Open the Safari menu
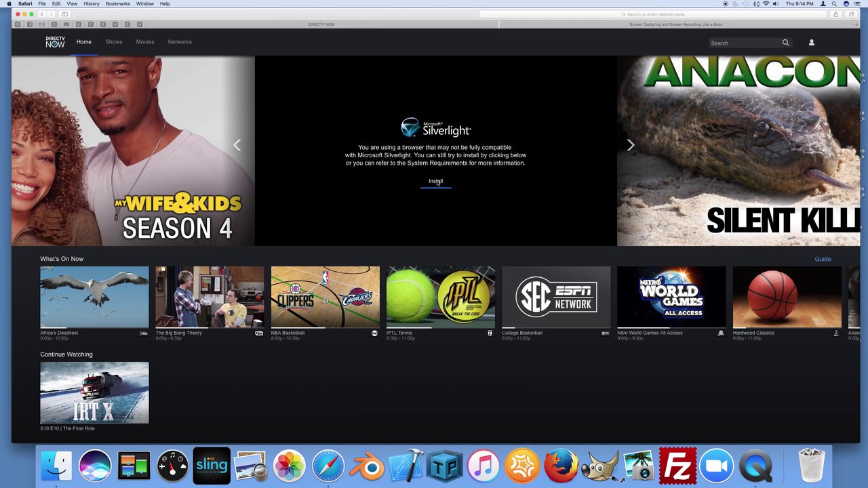 [x=25, y=3]
